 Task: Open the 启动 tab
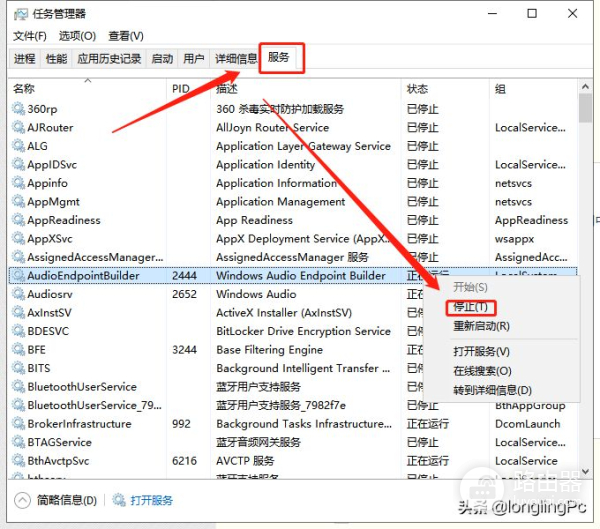[x=162, y=59]
